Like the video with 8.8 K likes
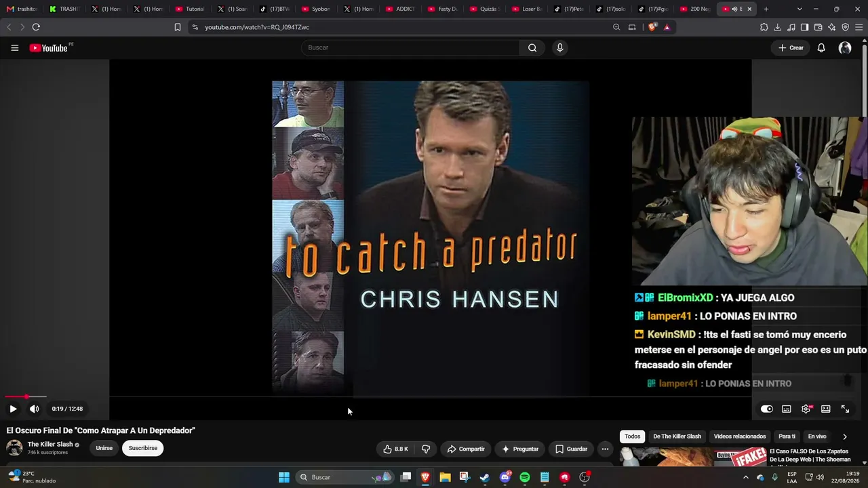The width and height of the screenshot is (868, 488). [395, 449]
